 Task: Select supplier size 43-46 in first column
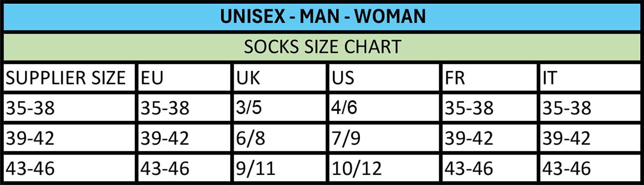pos(30,168)
